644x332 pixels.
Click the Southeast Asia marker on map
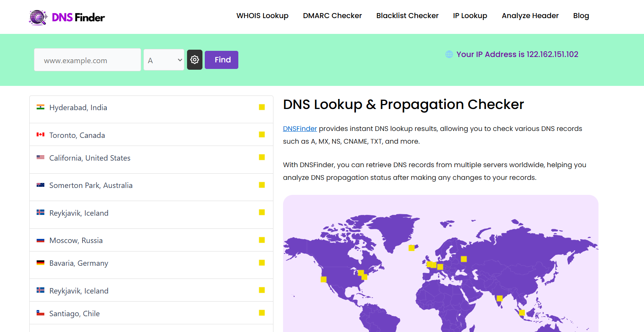(x=522, y=312)
